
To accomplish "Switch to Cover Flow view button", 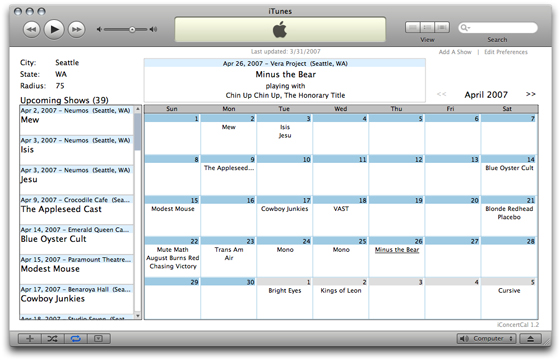I will (x=442, y=27).
